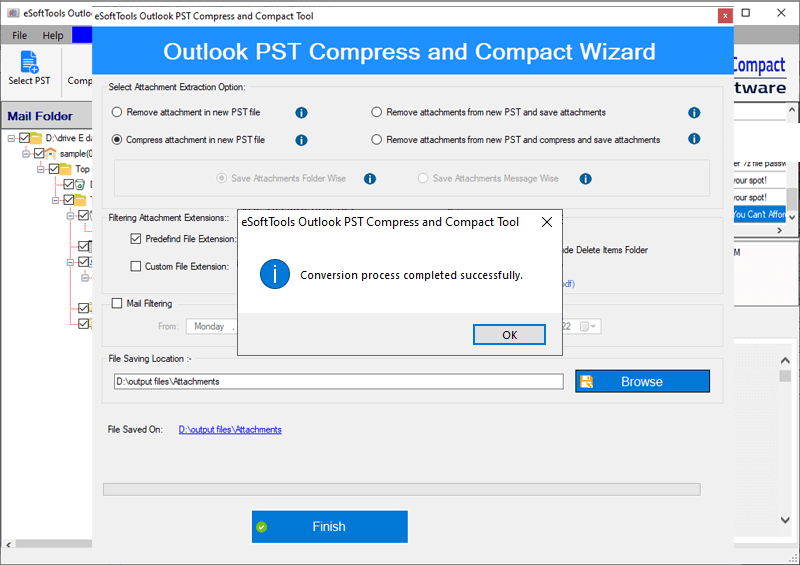Click the File Saving Location path field

(339, 381)
